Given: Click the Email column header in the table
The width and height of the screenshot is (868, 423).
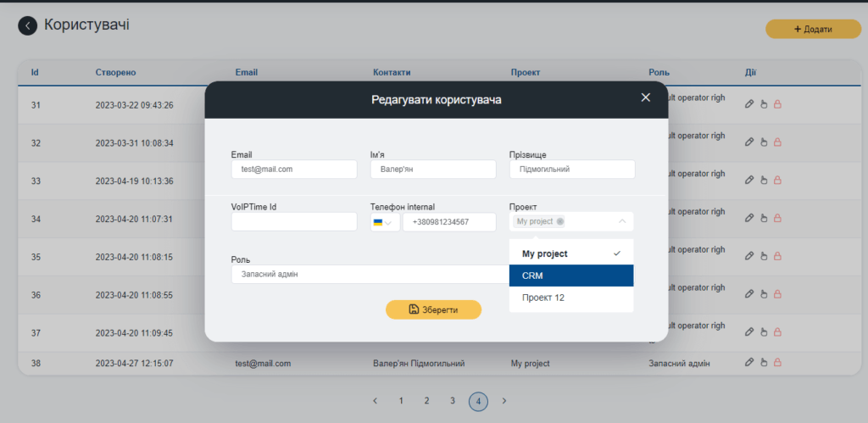Looking at the screenshot, I should coord(247,73).
